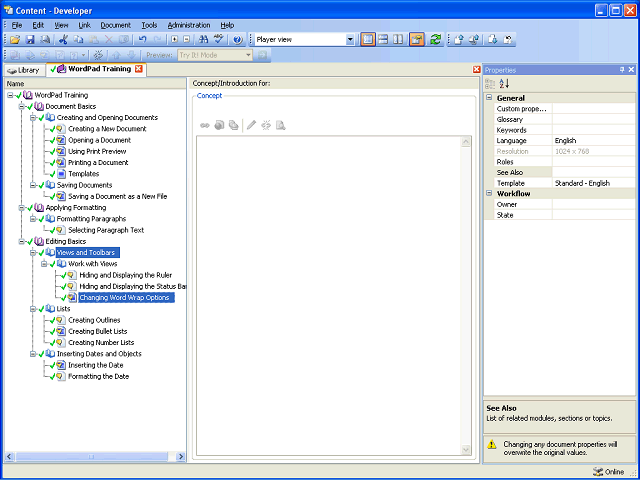Click the tree horizontal scrollbar thumb
This screenshot has width=640, height=480.
point(91,457)
